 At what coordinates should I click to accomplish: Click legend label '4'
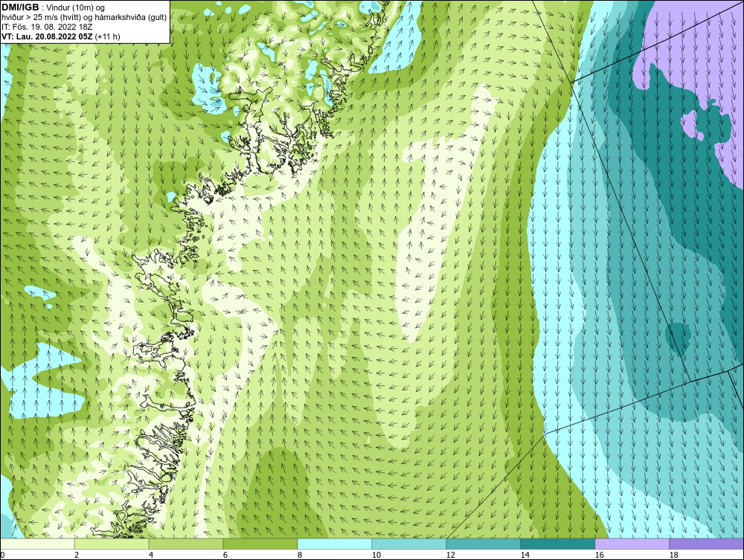click(151, 555)
